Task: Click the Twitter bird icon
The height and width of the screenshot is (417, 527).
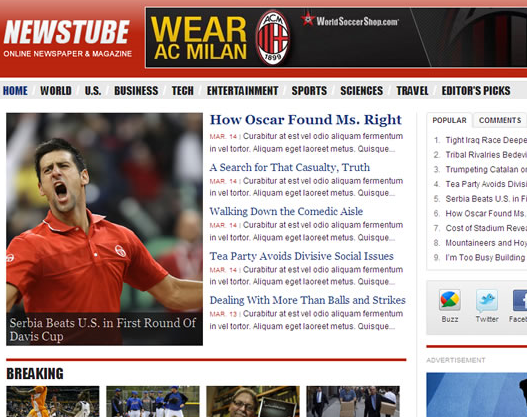Action: [x=487, y=300]
